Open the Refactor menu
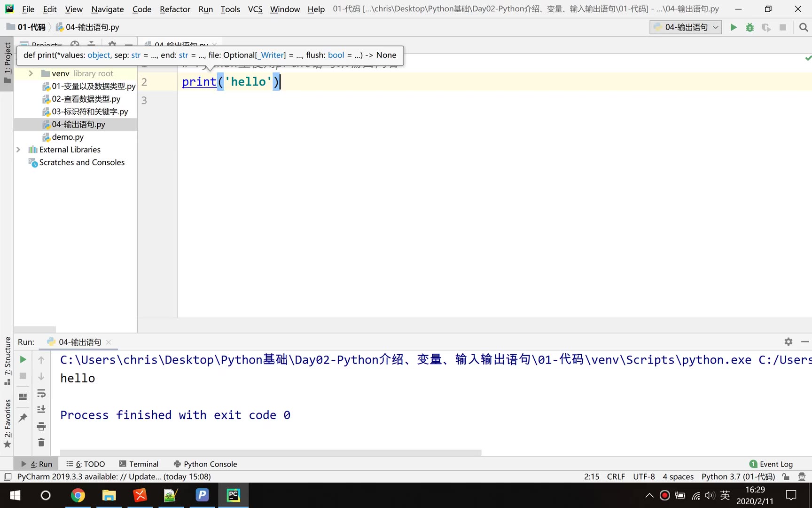Image resolution: width=812 pixels, height=508 pixels. tap(175, 9)
